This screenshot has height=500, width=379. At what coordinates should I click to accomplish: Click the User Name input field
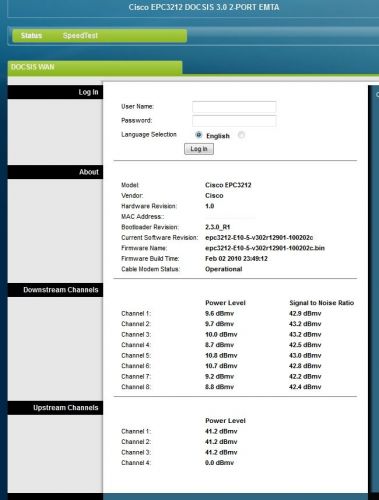234,107
